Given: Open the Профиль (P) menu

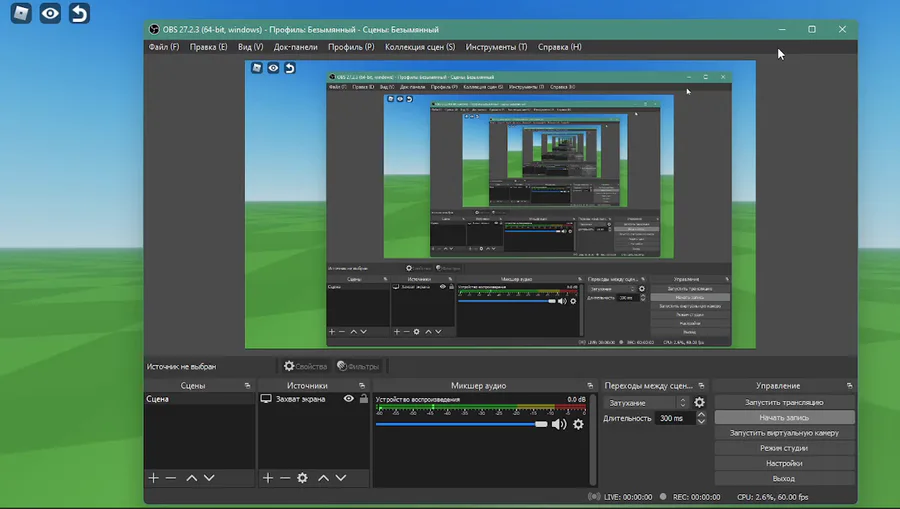Looking at the screenshot, I should (351, 47).
